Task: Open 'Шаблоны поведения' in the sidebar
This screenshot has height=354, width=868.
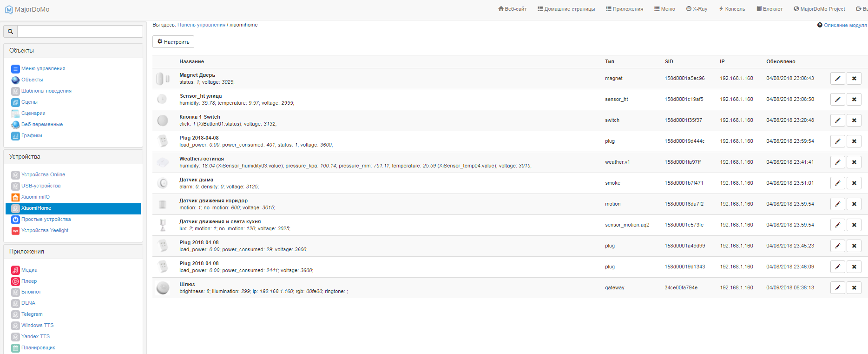Action: (x=46, y=91)
